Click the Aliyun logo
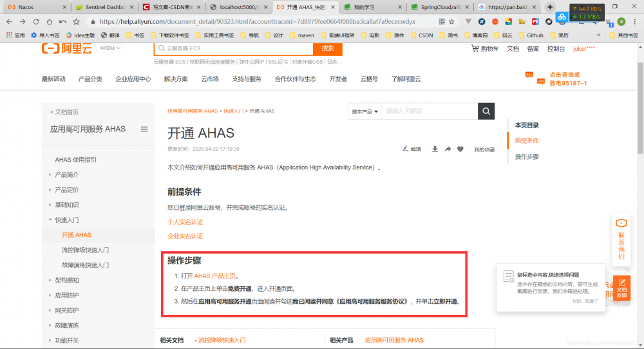This screenshot has height=349, width=644. click(x=66, y=48)
